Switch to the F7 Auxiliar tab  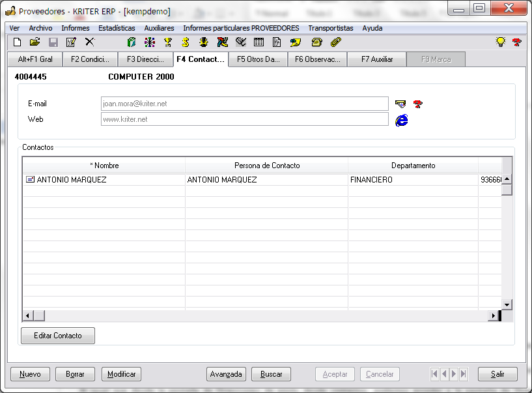click(377, 59)
